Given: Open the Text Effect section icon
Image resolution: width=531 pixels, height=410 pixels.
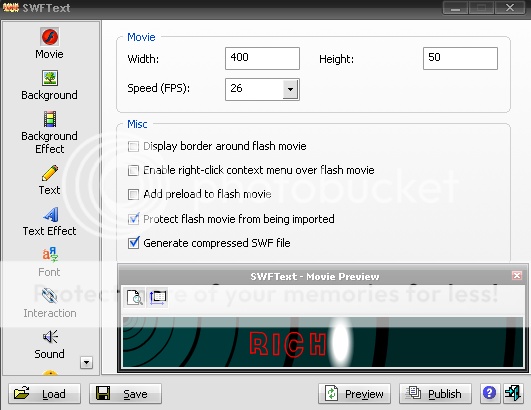Looking at the screenshot, I should click(x=51, y=214).
